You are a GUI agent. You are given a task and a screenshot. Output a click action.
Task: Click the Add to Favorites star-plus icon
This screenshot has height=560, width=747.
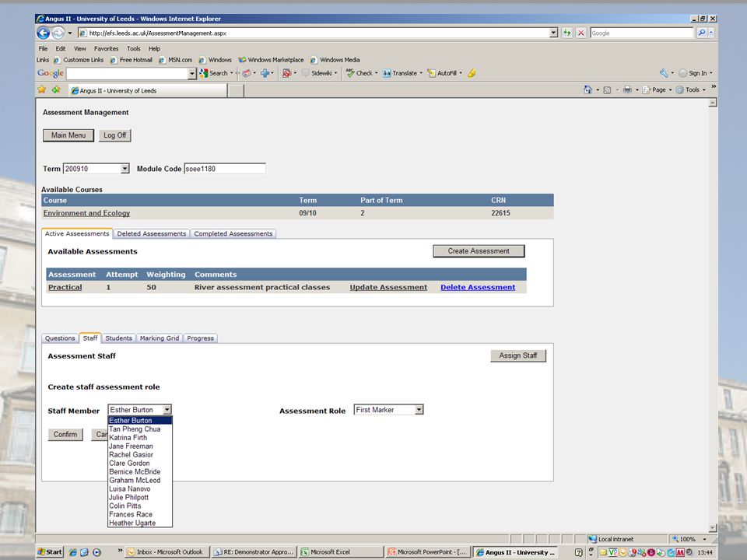point(56,89)
